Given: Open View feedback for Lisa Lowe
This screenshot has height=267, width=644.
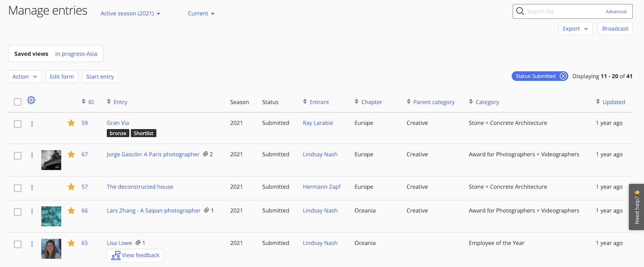Looking at the screenshot, I should [x=135, y=255].
